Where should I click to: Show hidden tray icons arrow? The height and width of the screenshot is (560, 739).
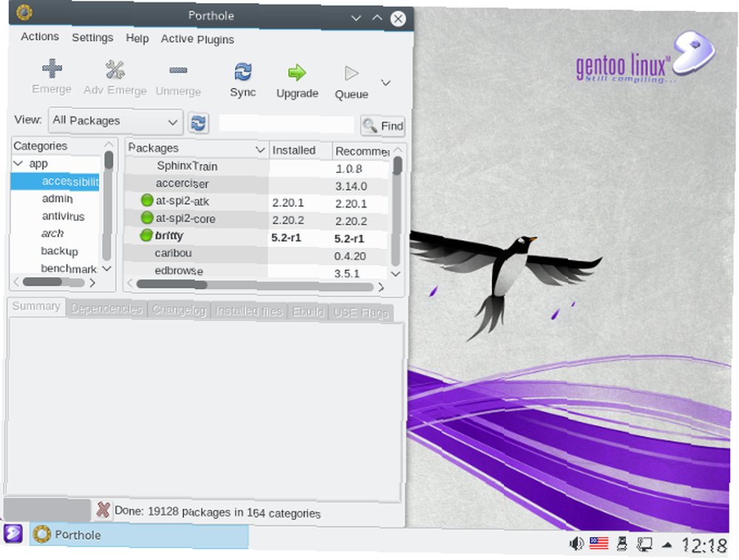[667, 545]
